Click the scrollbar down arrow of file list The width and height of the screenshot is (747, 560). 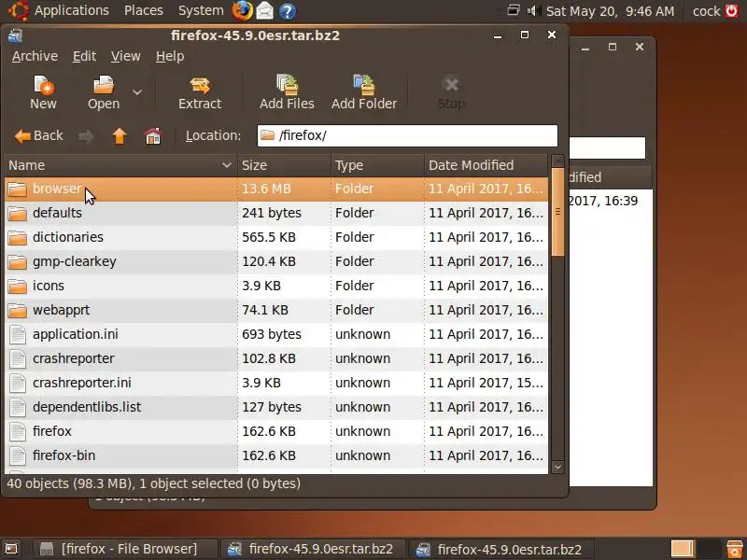tap(557, 468)
